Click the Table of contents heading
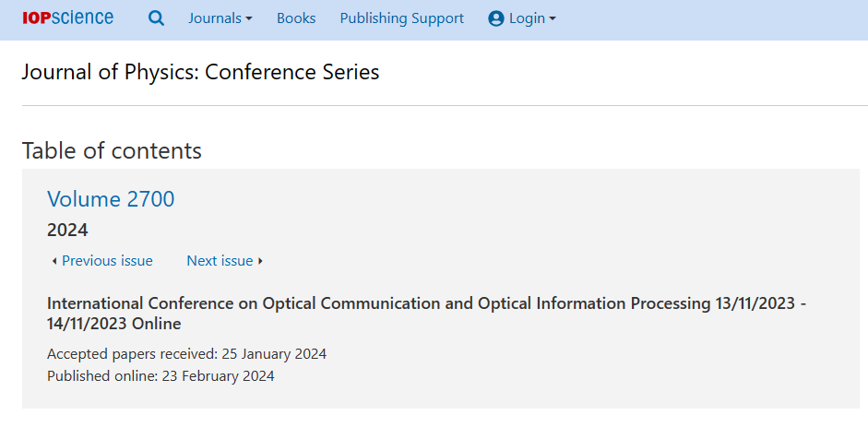Image resolution: width=868 pixels, height=427 pixels. tap(112, 150)
